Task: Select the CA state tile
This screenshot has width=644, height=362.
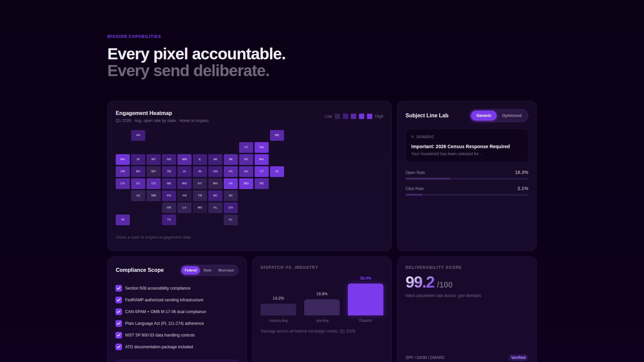Action: click(123, 184)
